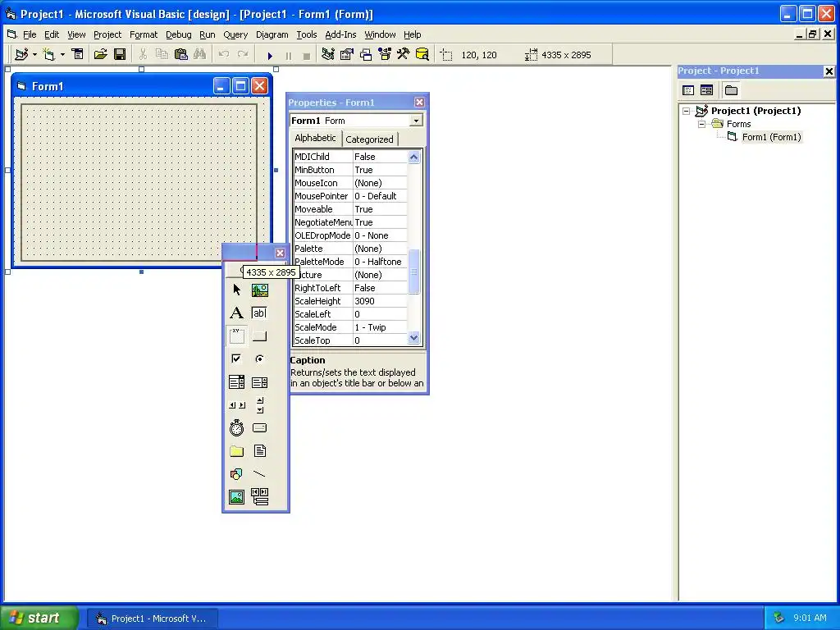Open the Project Explorer from toolbar
The image size is (840, 630).
click(328, 55)
